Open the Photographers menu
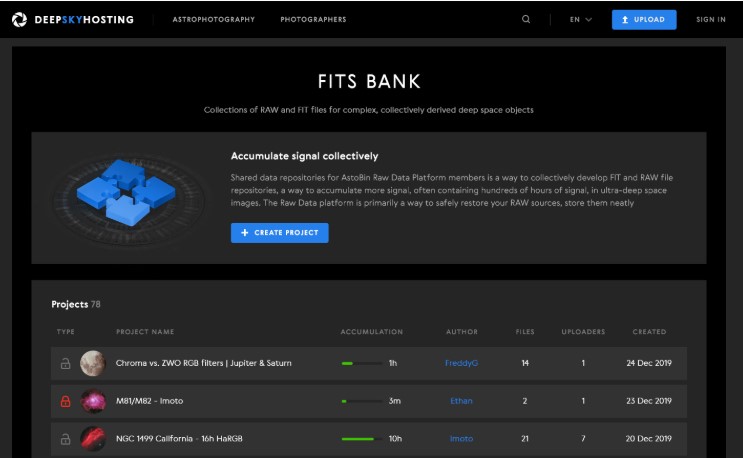The width and height of the screenshot is (743, 458). point(313,19)
